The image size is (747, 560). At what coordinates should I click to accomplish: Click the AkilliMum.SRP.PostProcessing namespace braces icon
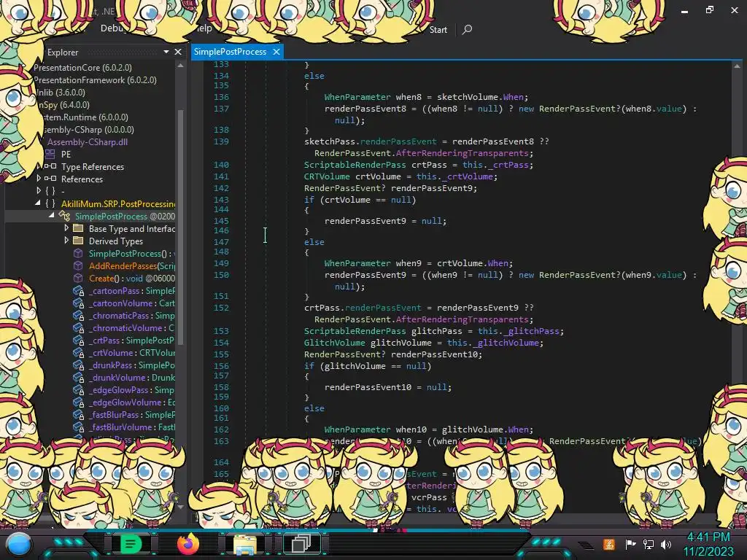point(50,203)
